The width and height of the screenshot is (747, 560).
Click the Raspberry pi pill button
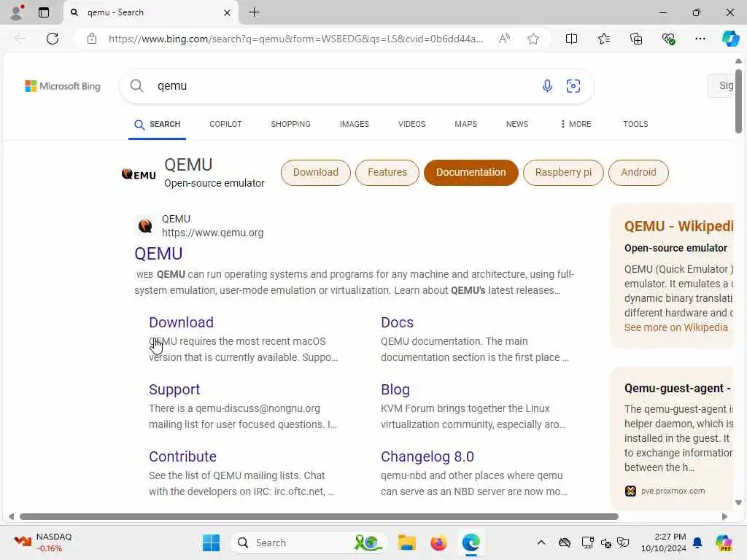tap(563, 172)
